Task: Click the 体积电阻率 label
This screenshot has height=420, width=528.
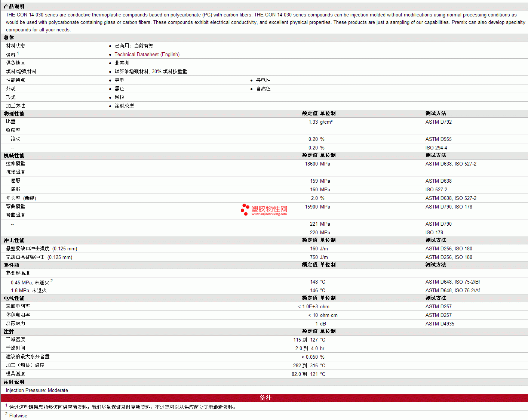Action: [18, 315]
